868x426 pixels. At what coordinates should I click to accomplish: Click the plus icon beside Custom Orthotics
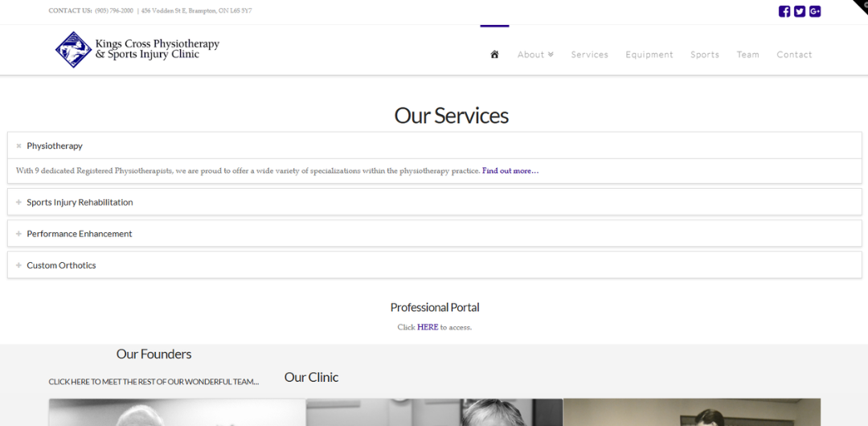(18, 265)
